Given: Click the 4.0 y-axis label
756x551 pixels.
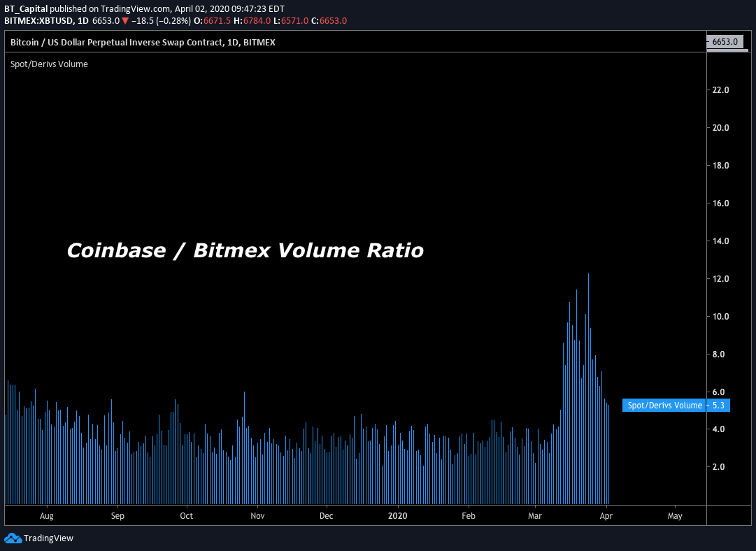Looking at the screenshot, I should (718, 429).
